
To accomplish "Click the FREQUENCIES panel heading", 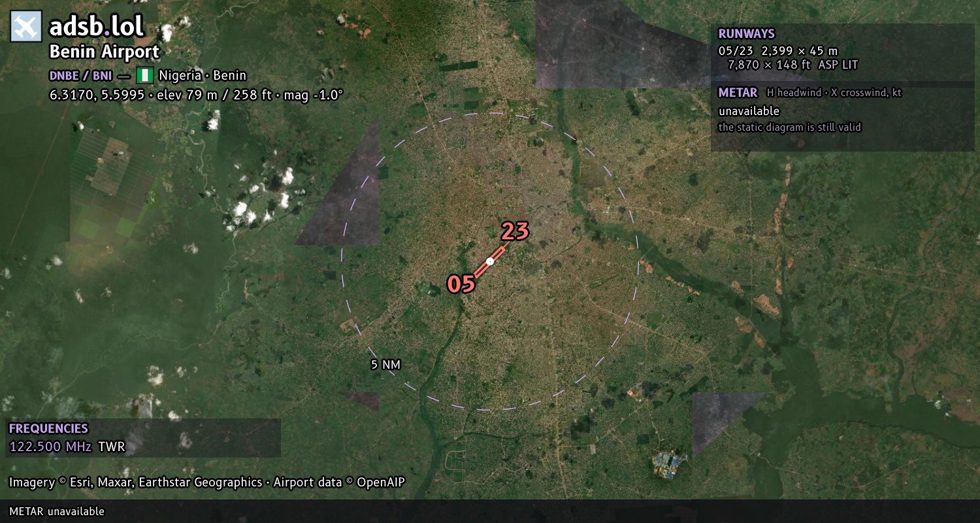I will 48,429.
